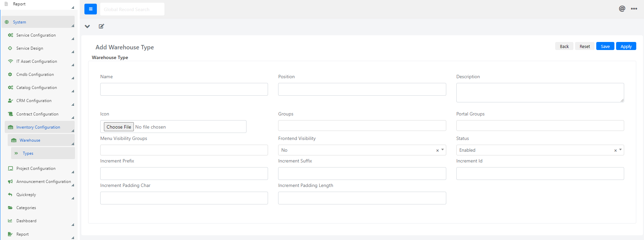Screen dimensions: 644x240
Task: Expand the Service Design submenu arrow
Action: 73,52
